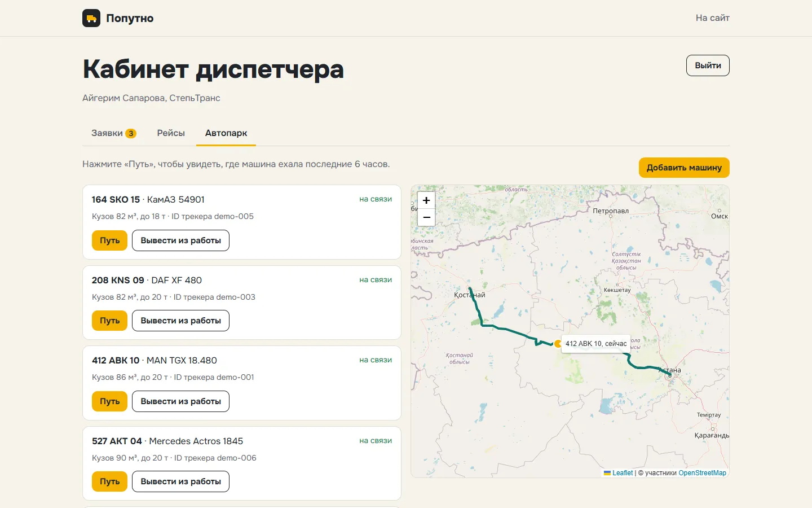
Task: Retire 527 AKT 04 Mercedes from work
Action: [180, 481]
